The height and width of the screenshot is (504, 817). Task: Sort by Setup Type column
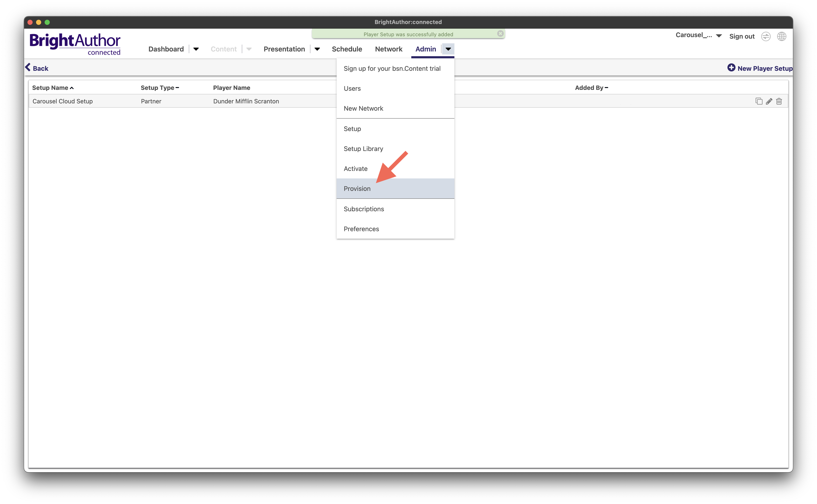(160, 88)
